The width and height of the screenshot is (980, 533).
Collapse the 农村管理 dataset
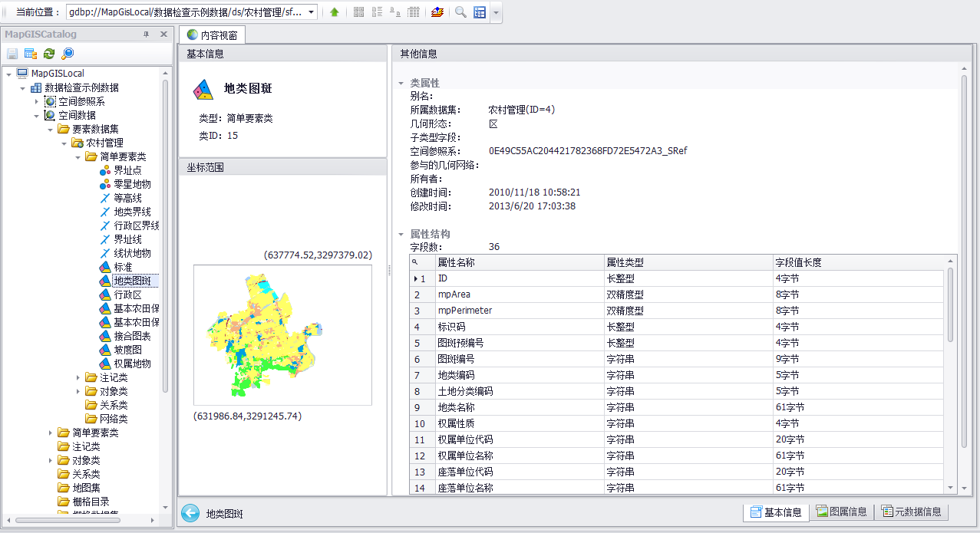coord(64,143)
